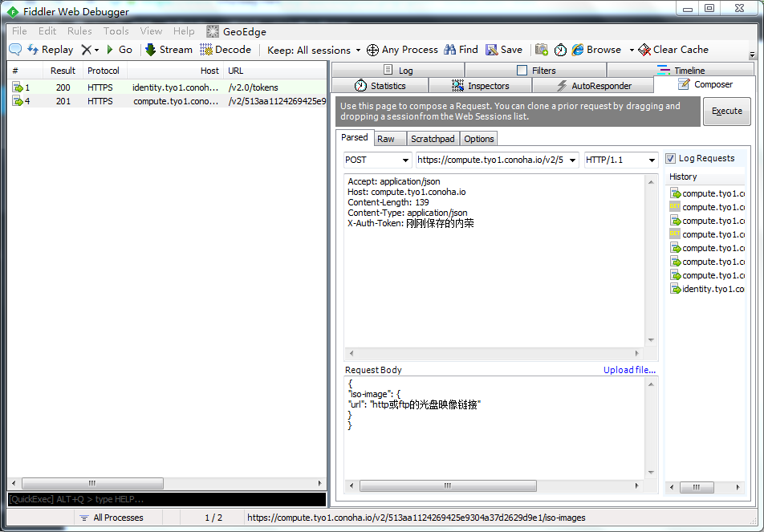Screen dimensions: 764x532
Task: Open Find sessions tool
Action: (x=461, y=50)
